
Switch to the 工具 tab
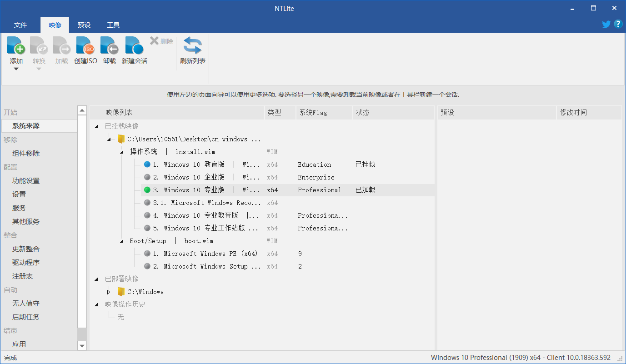point(113,25)
